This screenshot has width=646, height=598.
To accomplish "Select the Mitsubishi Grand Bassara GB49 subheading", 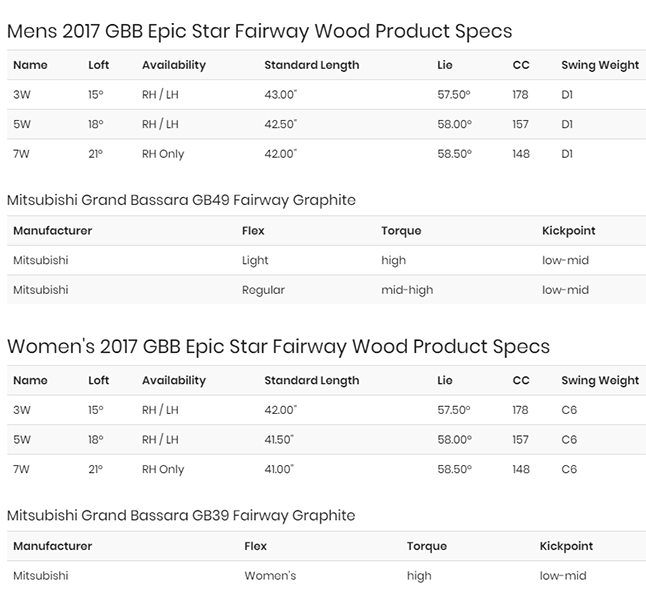I will point(181,200).
